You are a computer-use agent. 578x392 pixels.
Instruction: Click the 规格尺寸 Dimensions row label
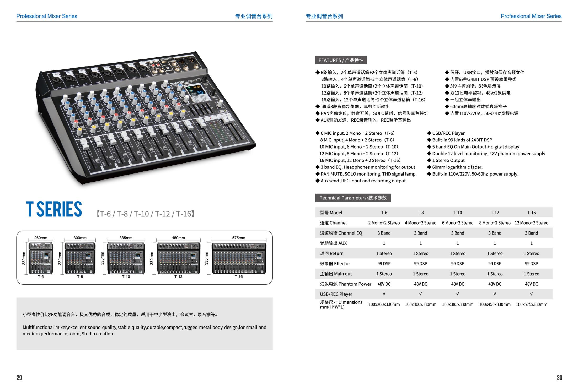click(341, 304)
